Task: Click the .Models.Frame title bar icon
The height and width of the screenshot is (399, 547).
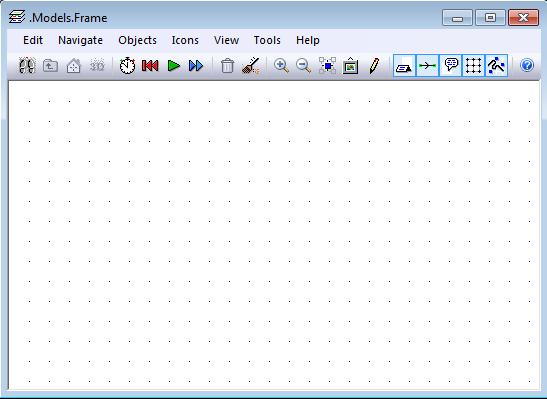Action: click(x=17, y=17)
